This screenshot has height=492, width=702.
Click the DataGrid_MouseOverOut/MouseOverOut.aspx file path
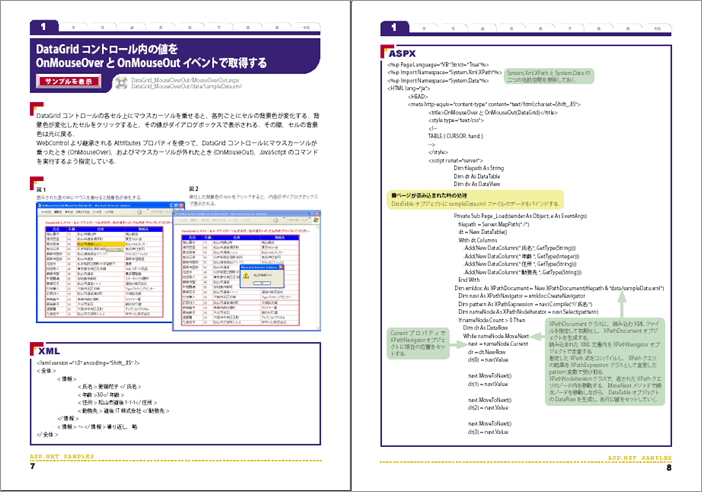coord(185,80)
